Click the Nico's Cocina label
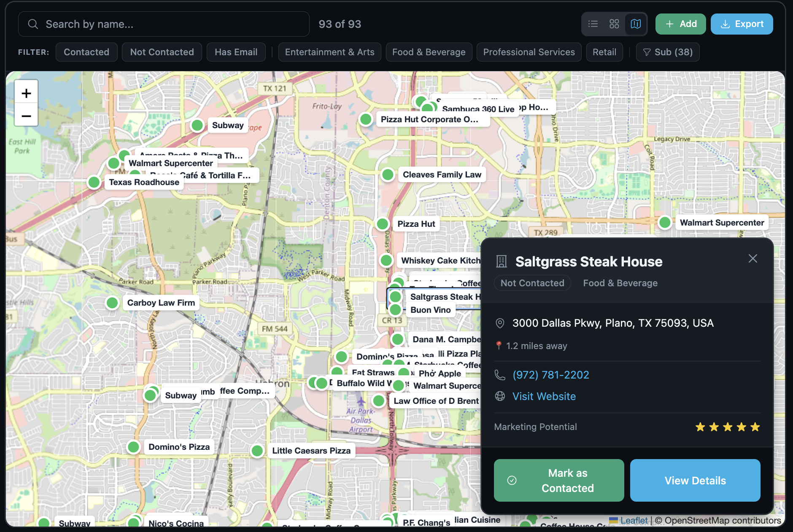 (176, 523)
